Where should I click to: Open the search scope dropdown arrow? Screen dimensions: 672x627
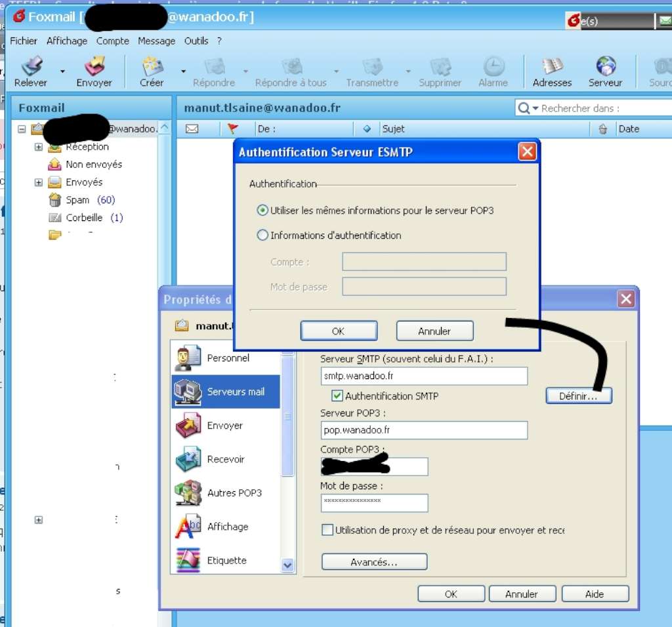[x=535, y=109]
